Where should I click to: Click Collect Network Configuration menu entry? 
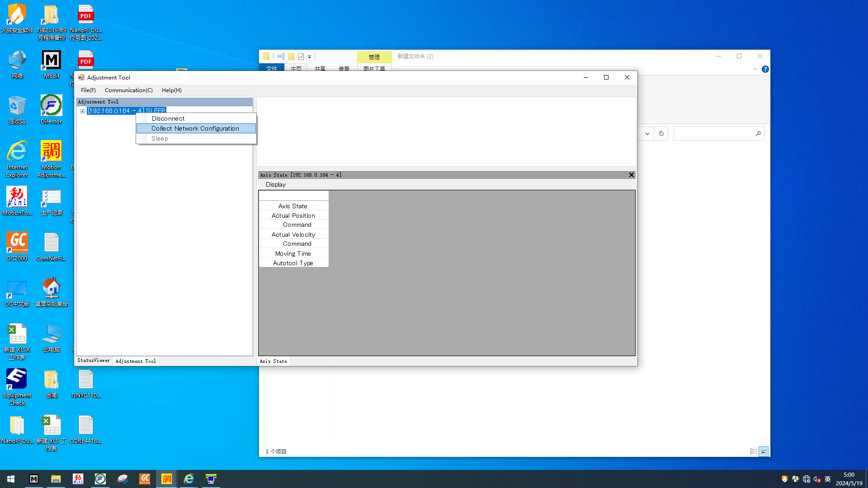click(x=195, y=129)
